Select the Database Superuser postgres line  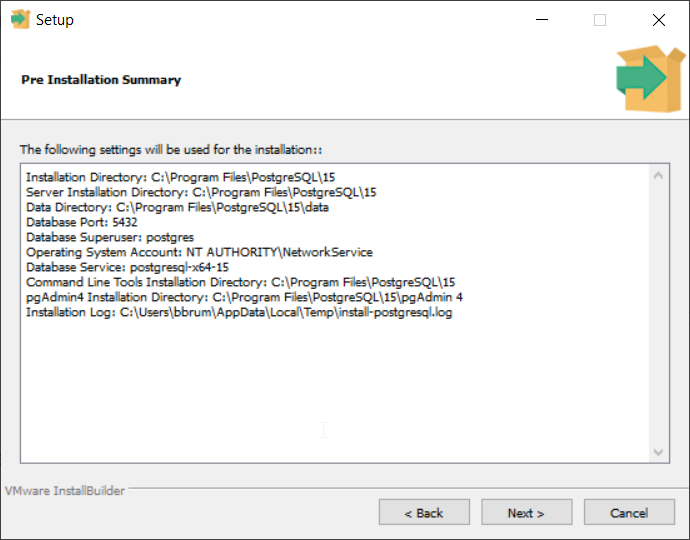pyautogui.click(x=103, y=237)
